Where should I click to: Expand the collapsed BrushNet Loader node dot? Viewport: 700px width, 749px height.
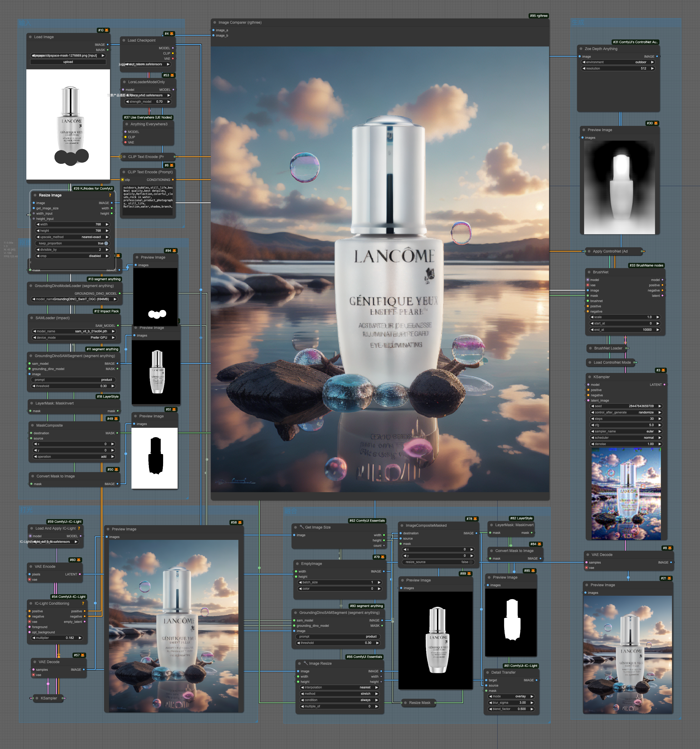tap(590, 348)
